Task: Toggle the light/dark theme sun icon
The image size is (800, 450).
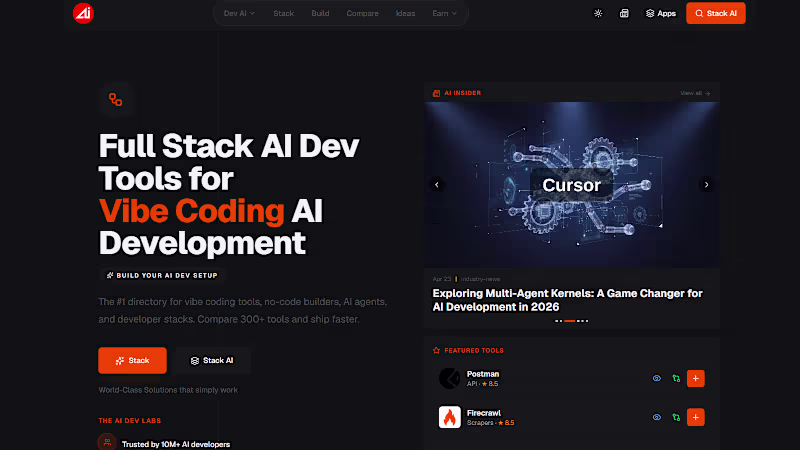Action: 598,13
